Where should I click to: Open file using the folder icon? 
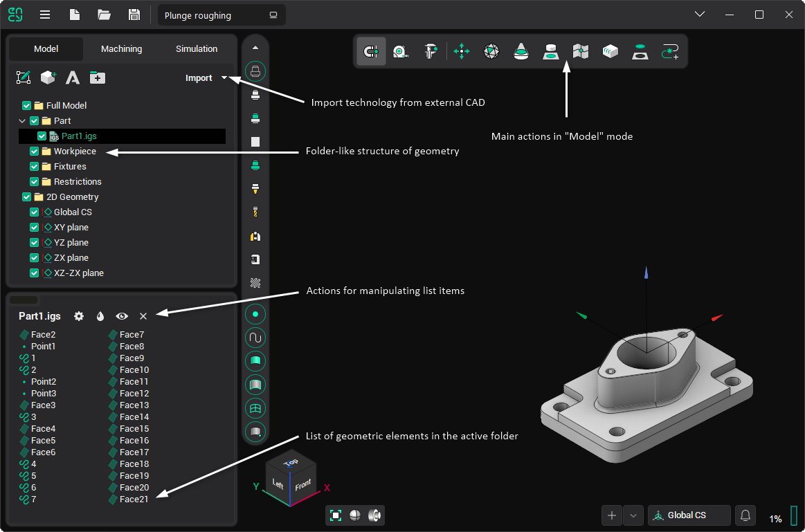pos(105,15)
